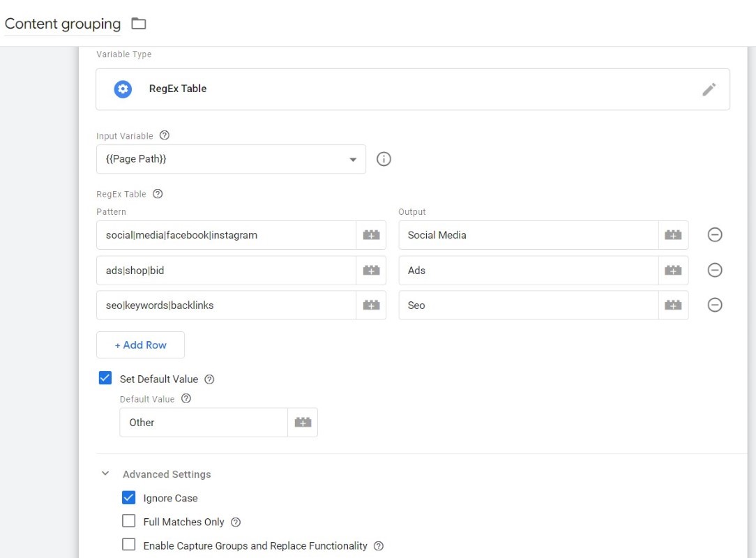Click the RegEx Table variable type card
Image resolution: width=756 pixels, height=558 pixels.
[413, 89]
